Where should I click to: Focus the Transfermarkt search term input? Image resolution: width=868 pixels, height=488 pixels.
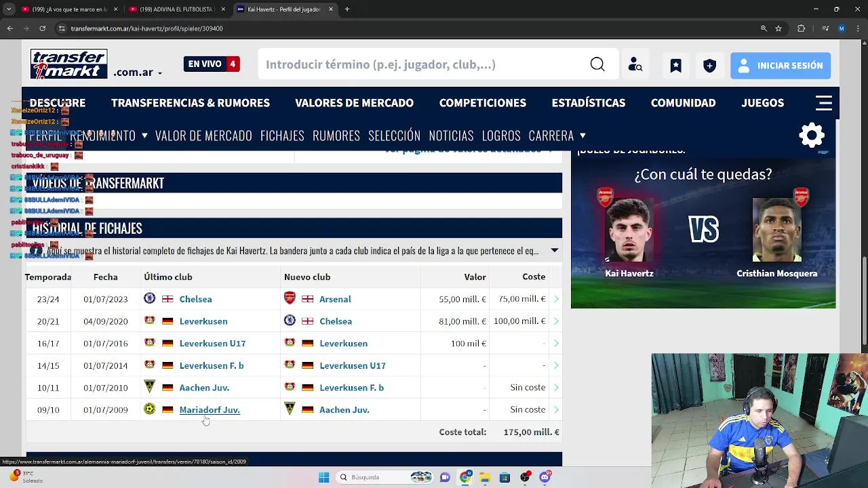(424, 64)
